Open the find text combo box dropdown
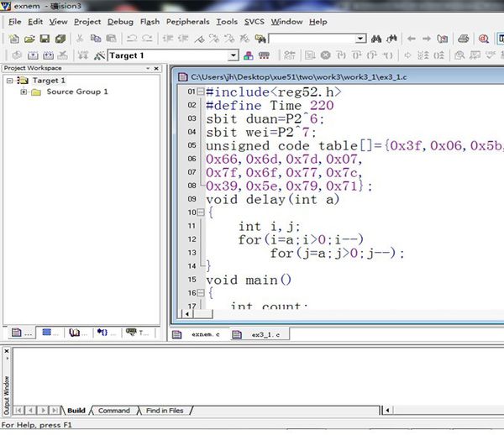This screenshot has height=435, width=504. pos(360,38)
